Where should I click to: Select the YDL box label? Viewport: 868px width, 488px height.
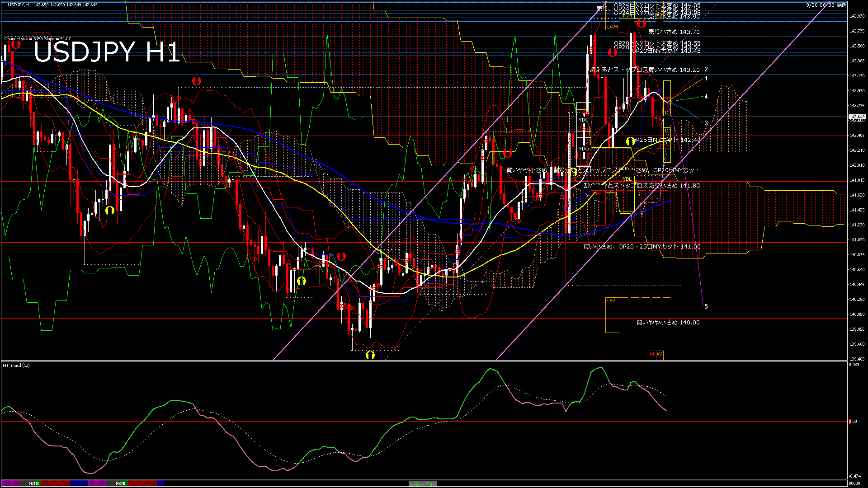627,179
